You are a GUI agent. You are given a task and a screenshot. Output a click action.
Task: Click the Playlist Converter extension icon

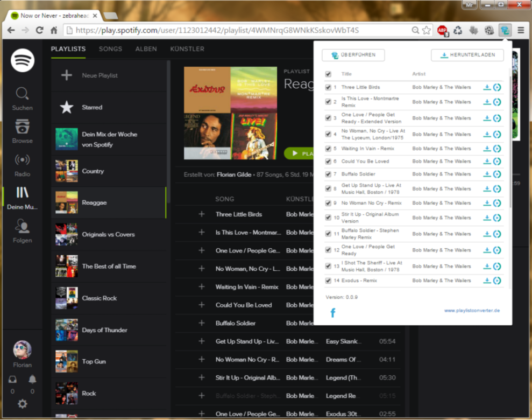pyautogui.click(x=505, y=30)
